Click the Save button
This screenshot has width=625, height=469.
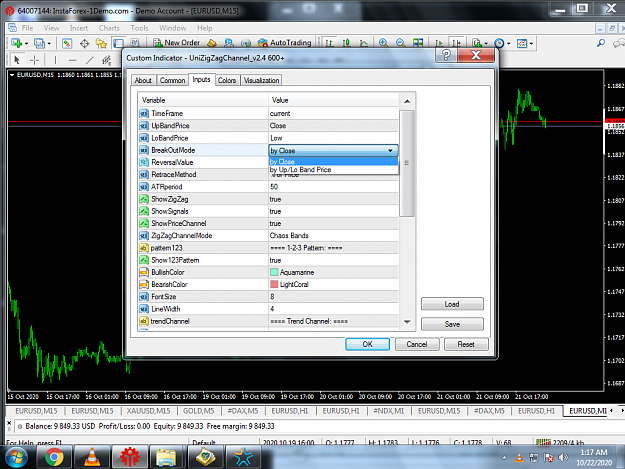(x=452, y=324)
